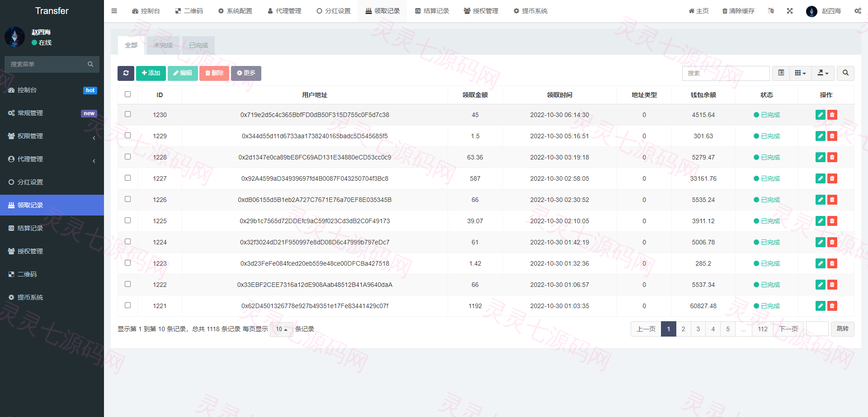
Task: Open the settings cogs icon at top right
Action: pos(858,11)
